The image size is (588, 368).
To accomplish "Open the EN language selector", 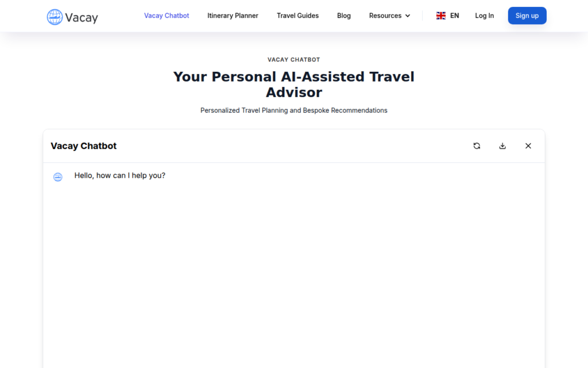I will coord(448,16).
